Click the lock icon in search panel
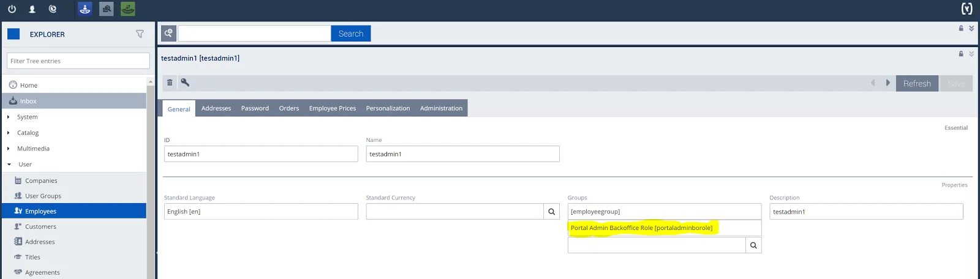The width and height of the screenshot is (980, 279). (x=961, y=28)
